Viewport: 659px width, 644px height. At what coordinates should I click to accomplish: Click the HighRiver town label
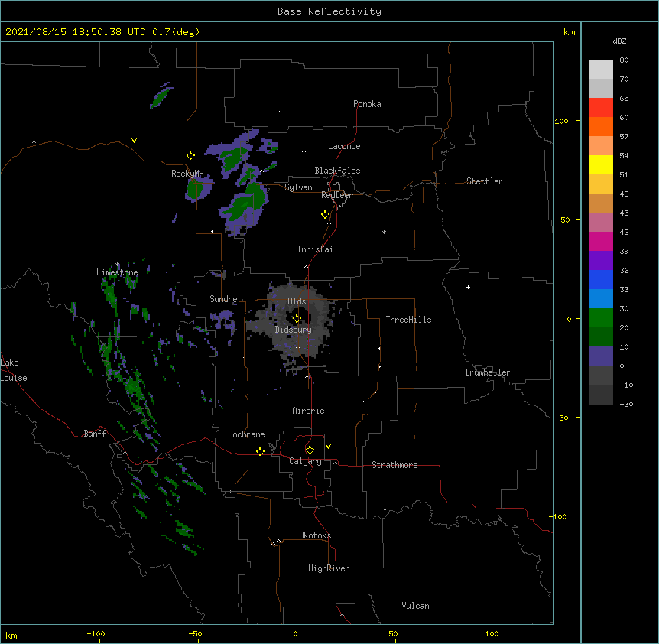click(x=329, y=568)
